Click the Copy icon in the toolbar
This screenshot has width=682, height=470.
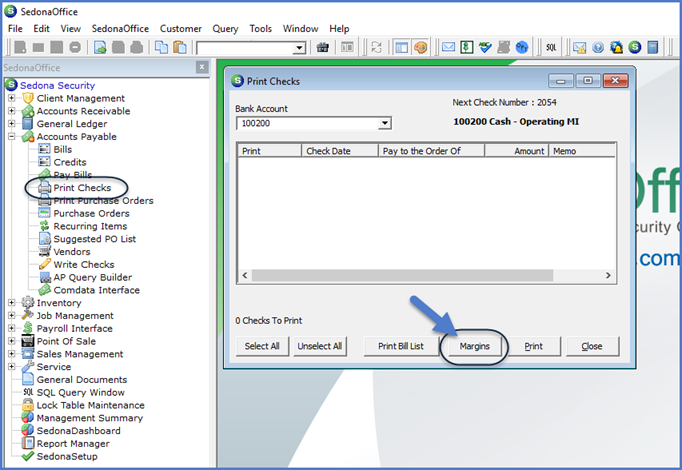tap(161, 47)
